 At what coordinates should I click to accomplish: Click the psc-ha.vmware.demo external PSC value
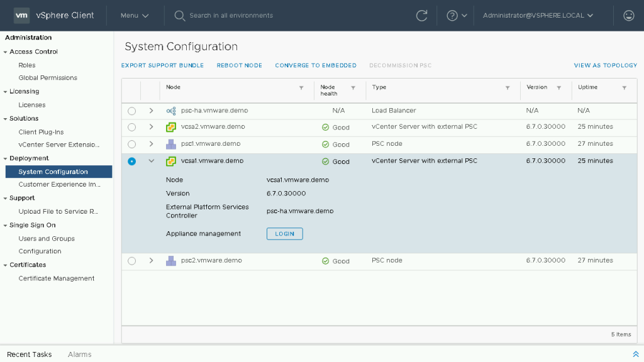[300, 211]
